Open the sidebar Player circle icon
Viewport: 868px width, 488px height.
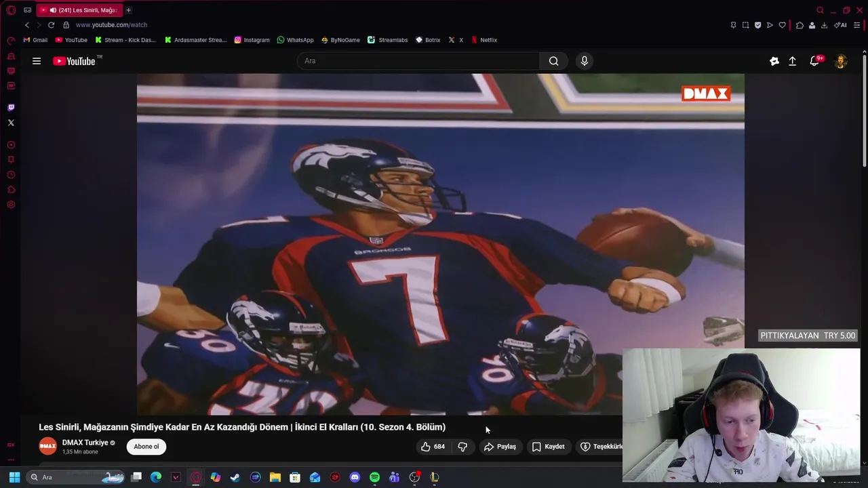(11, 145)
